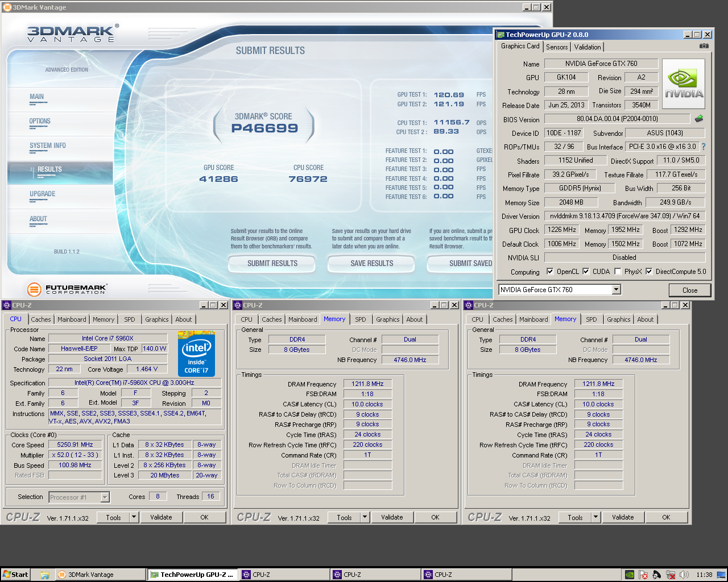This screenshot has width=728, height=582.
Task: Open the Mainboard tab in the rightmost CPU-Z window
Action: [533, 319]
